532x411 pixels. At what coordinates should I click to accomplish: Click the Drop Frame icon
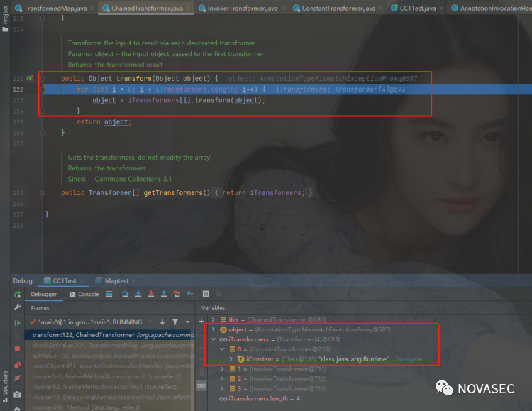(x=177, y=294)
